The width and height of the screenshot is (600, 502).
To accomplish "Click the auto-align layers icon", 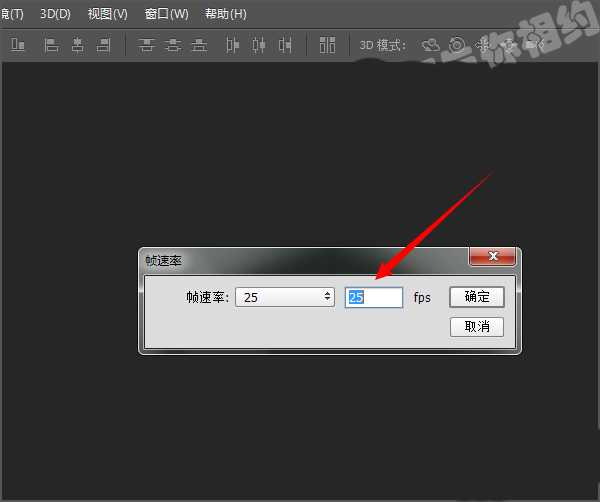I will (328, 45).
